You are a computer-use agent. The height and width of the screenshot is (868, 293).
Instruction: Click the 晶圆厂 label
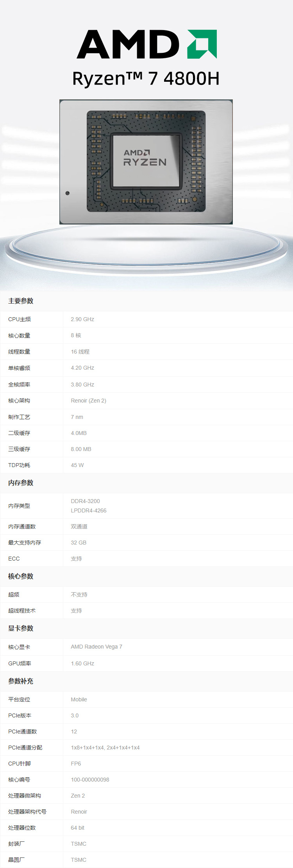[x=16, y=860]
